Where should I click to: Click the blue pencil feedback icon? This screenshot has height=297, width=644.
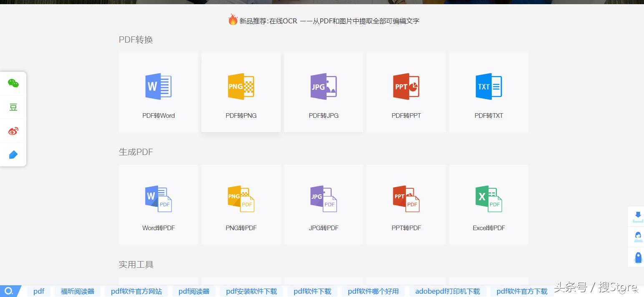[13, 155]
